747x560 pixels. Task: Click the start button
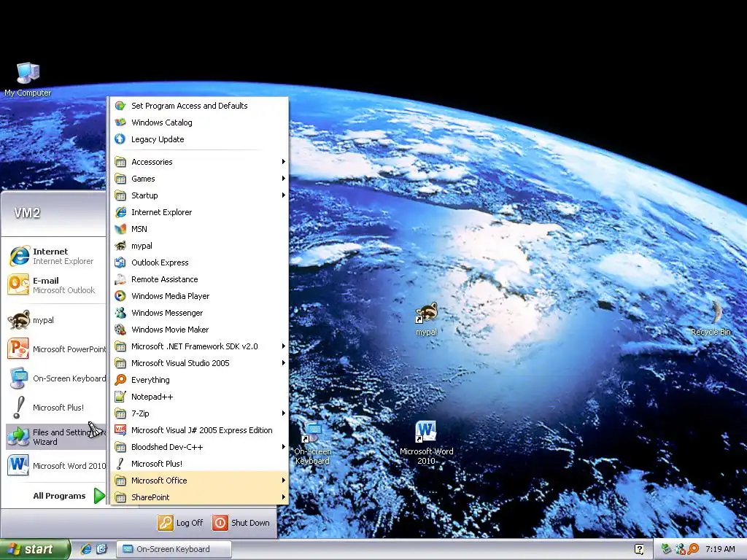(35, 549)
